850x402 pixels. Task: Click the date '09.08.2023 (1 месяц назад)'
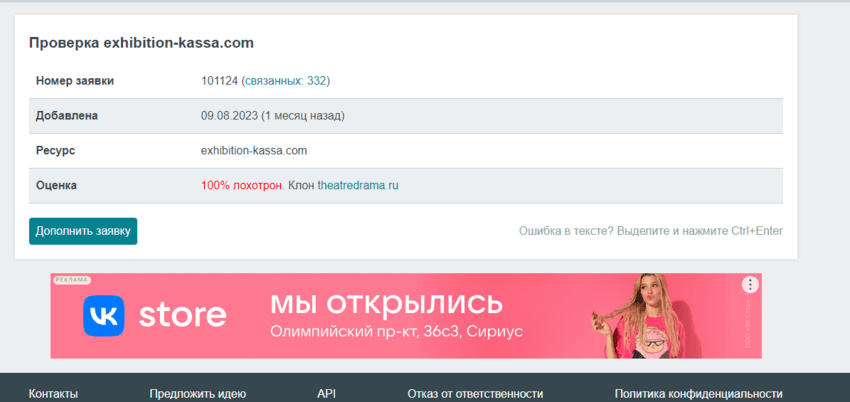tap(273, 116)
